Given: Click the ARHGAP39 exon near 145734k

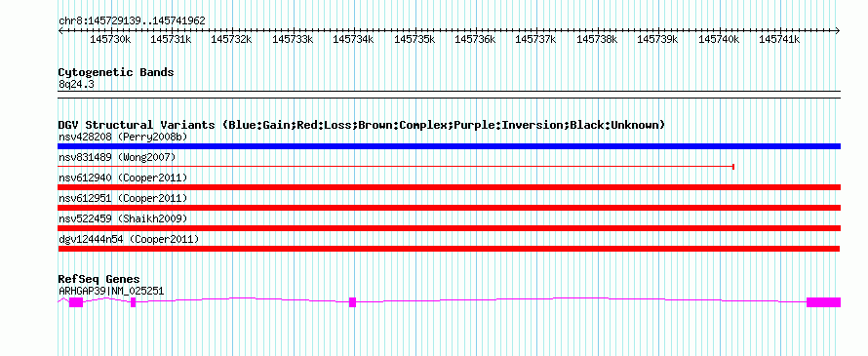Looking at the screenshot, I should 353,302.
